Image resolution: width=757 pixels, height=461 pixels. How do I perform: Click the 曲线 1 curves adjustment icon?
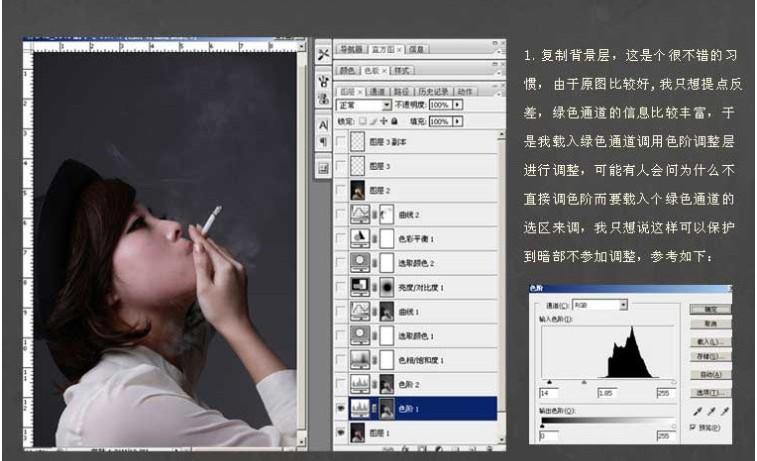pos(360,311)
